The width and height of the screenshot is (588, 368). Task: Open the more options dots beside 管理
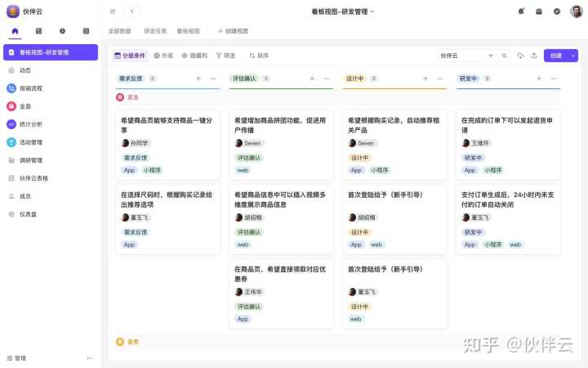coord(90,358)
